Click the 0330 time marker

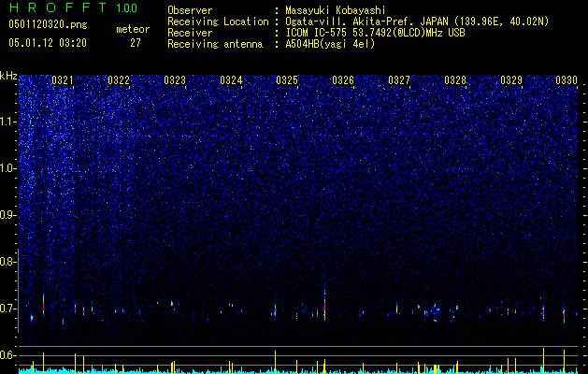(566, 80)
